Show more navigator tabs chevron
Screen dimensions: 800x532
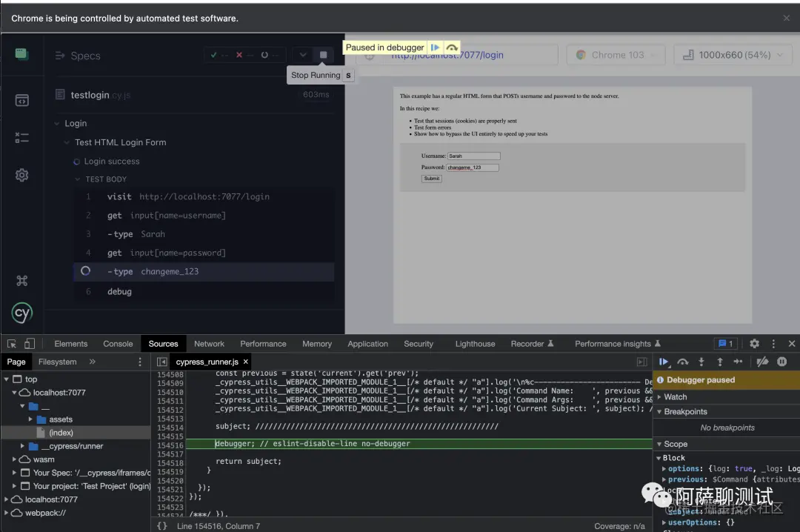93,362
